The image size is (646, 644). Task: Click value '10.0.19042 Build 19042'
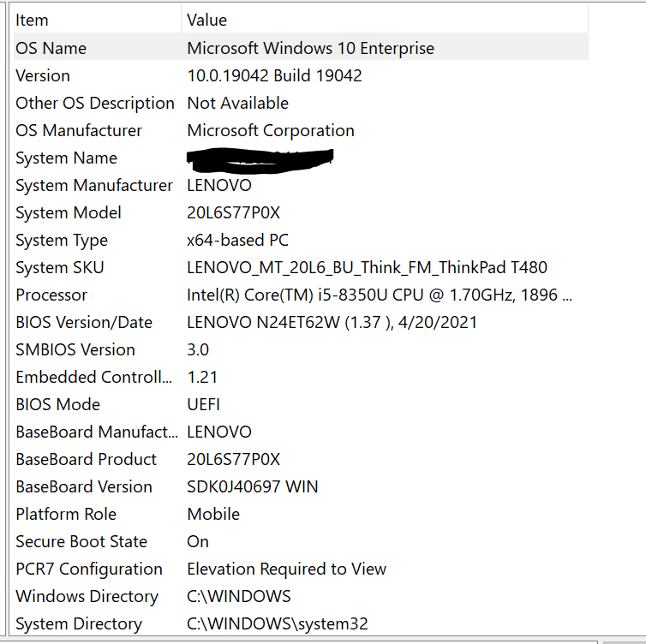pos(274,75)
